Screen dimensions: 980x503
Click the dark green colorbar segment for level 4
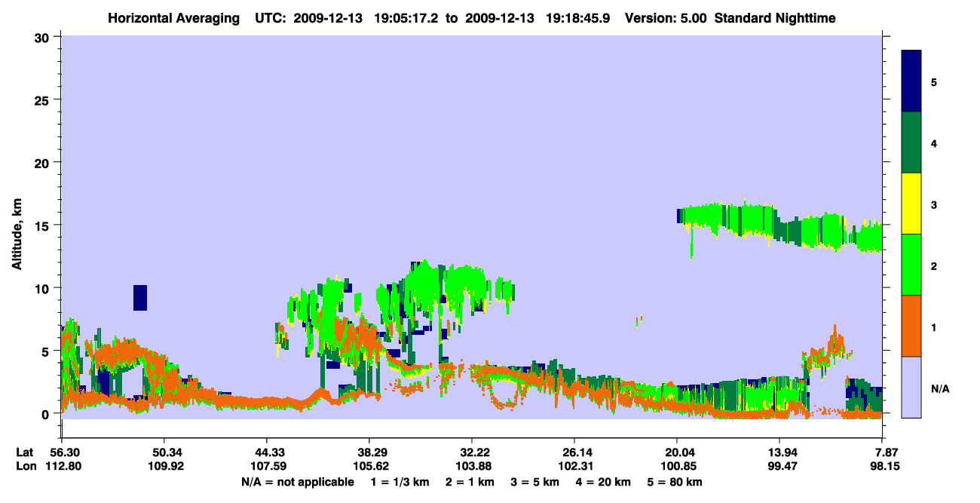click(911, 143)
